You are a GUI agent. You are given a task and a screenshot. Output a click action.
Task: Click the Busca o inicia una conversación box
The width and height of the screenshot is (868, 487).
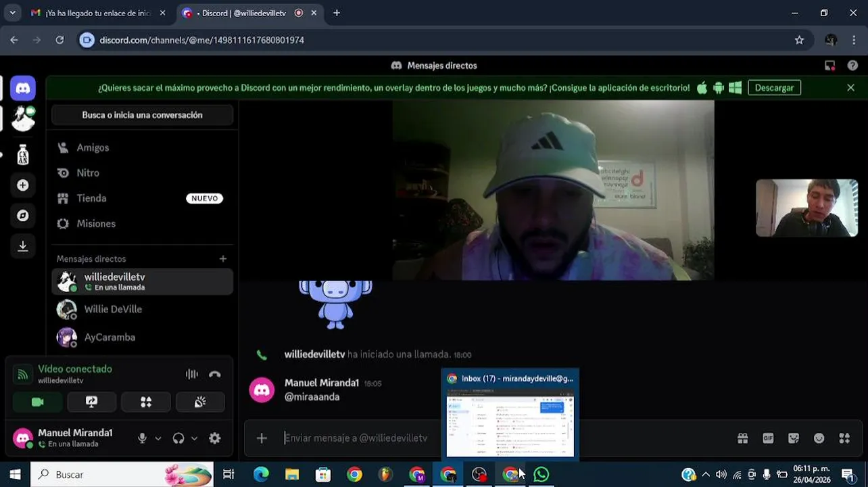(x=142, y=115)
